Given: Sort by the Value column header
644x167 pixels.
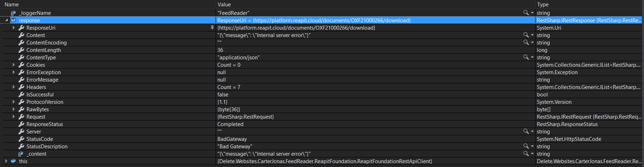Looking at the screenshot, I should [224, 5].
